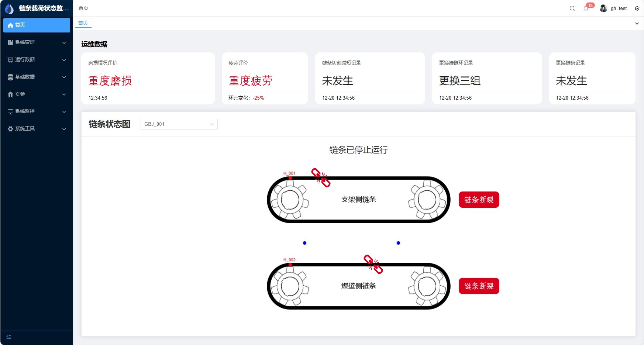Viewport: 644px width, 345px height.
Task: Click broken chain icon on 支架侧链条
Action: (321, 177)
